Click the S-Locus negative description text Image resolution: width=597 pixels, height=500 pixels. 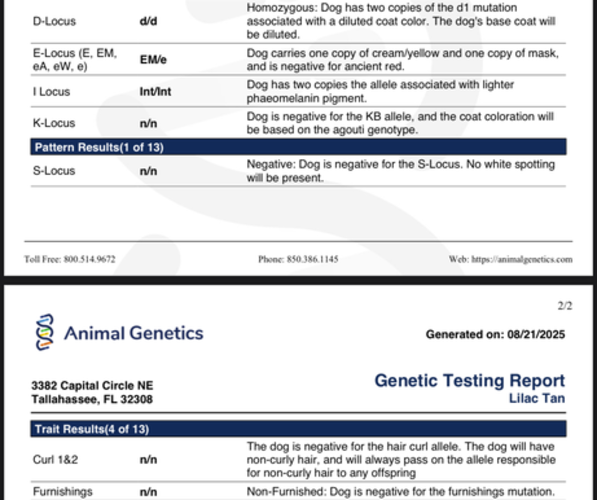(401, 171)
